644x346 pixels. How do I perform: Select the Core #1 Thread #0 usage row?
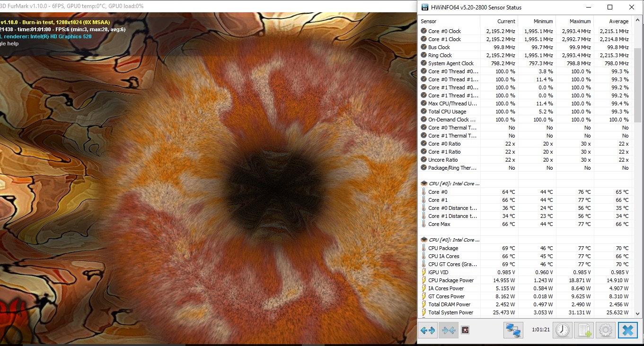tap(525, 87)
